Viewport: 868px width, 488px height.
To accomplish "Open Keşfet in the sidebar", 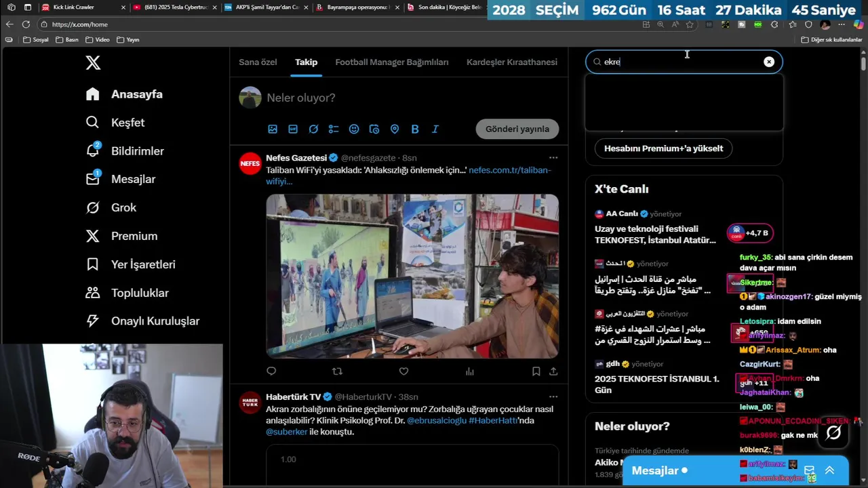I will pyautogui.click(x=115, y=123).
